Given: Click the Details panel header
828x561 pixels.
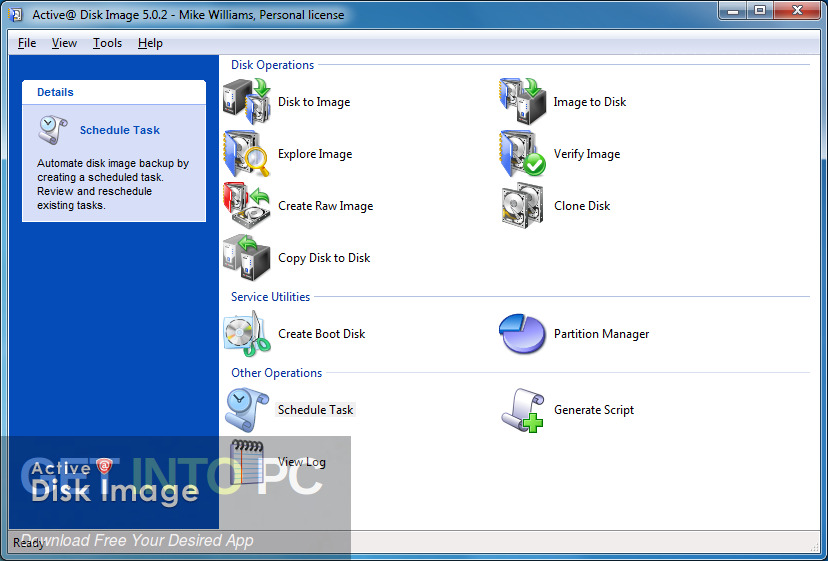Looking at the screenshot, I should [x=114, y=92].
